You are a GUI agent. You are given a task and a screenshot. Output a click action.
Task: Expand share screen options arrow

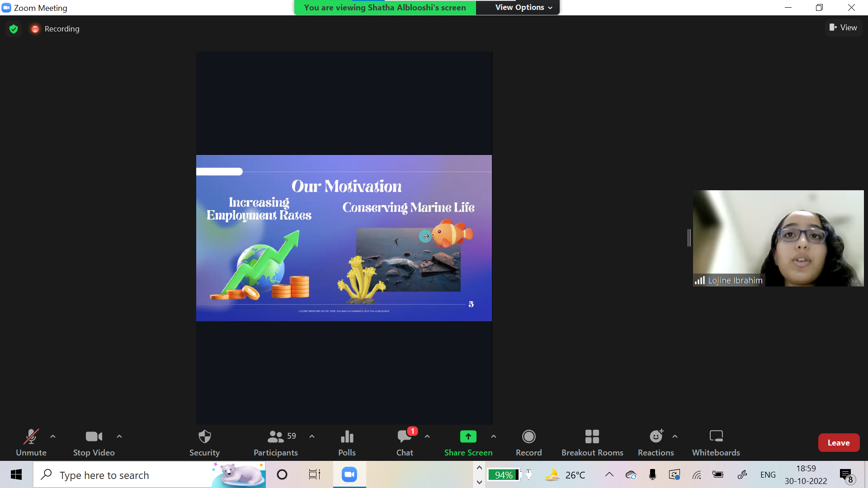click(494, 436)
